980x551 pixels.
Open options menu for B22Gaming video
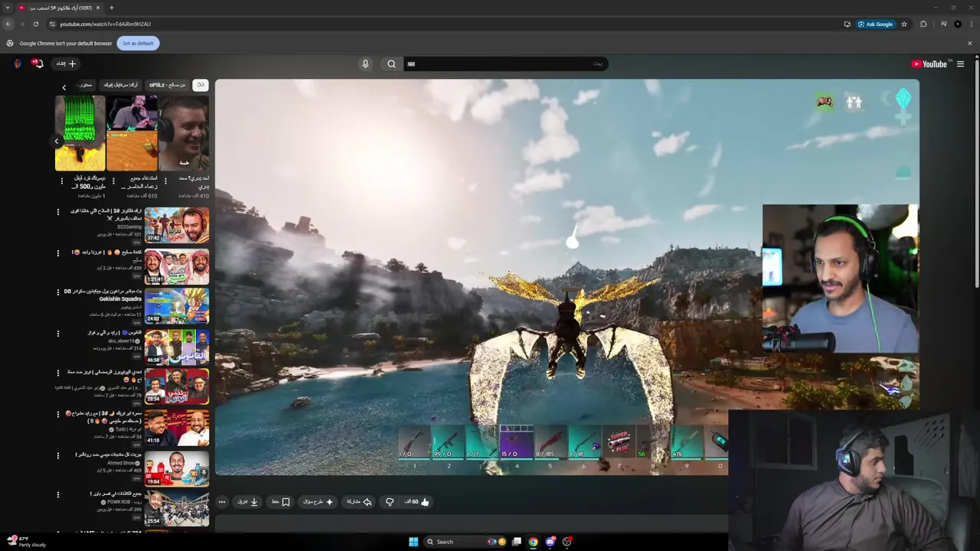click(57, 212)
